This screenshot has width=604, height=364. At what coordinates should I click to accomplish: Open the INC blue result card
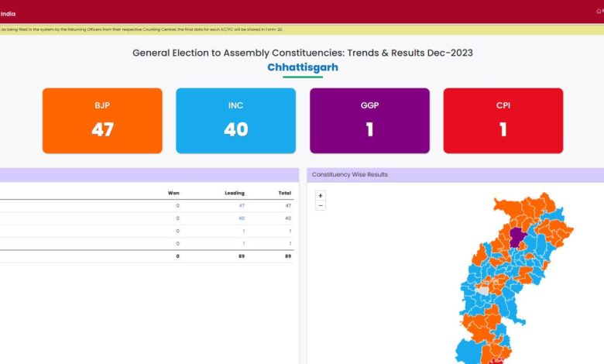tap(235, 120)
